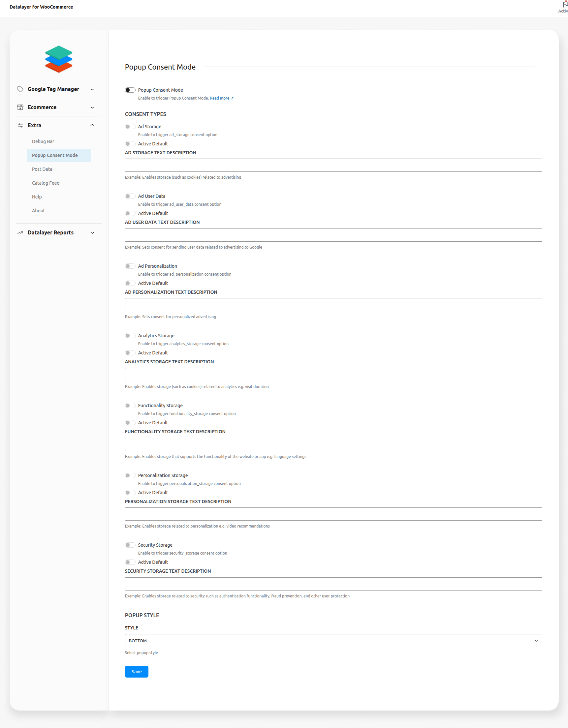Click the external link arrow beside Read more

(x=232, y=98)
